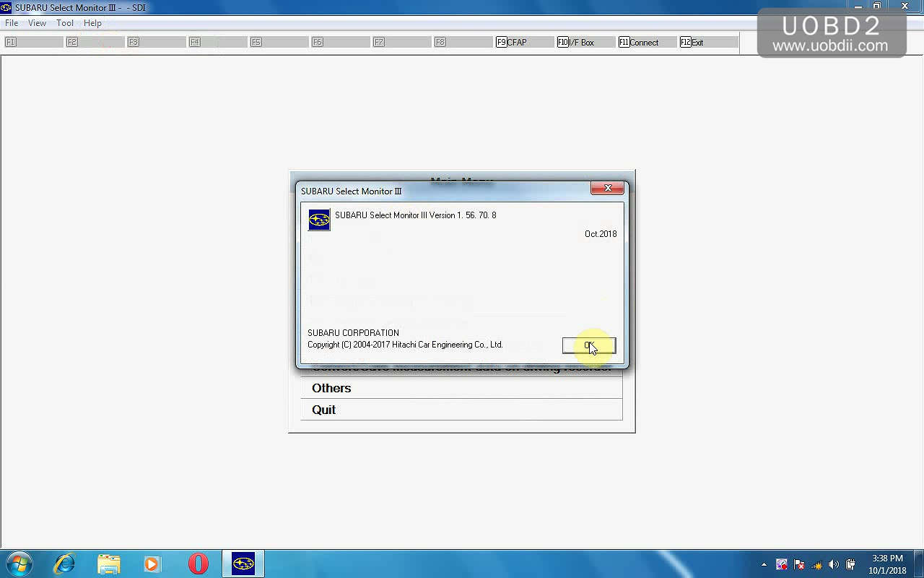
Task: Show hidden system tray icons
Action: [x=764, y=564]
